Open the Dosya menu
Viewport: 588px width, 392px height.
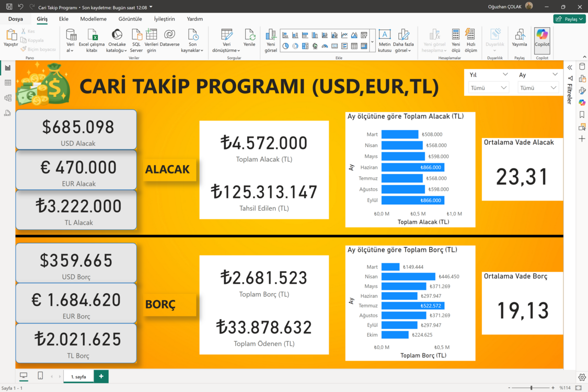click(16, 19)
